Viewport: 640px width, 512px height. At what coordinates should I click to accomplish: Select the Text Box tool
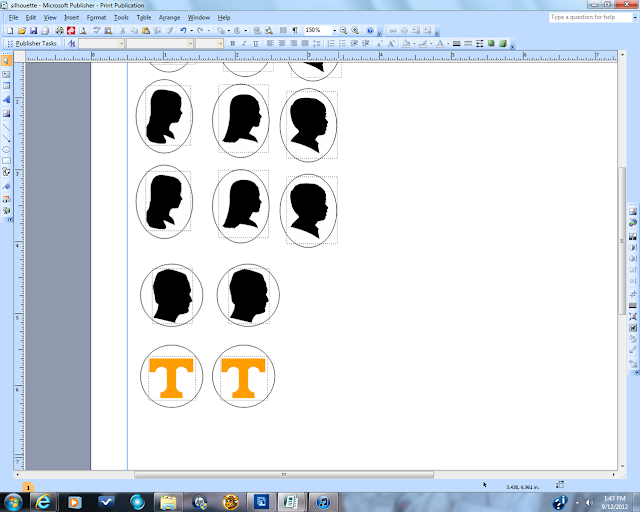6,74
